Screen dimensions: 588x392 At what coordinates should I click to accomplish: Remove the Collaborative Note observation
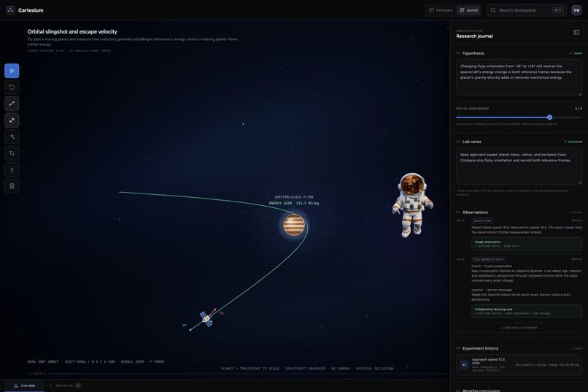577,259
